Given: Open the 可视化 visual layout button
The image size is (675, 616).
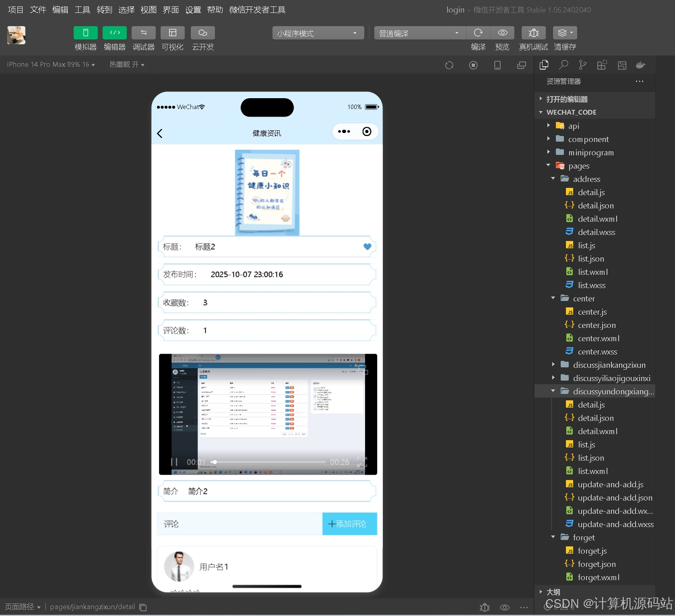Looking at the screenshot, I should click(173, 33).
